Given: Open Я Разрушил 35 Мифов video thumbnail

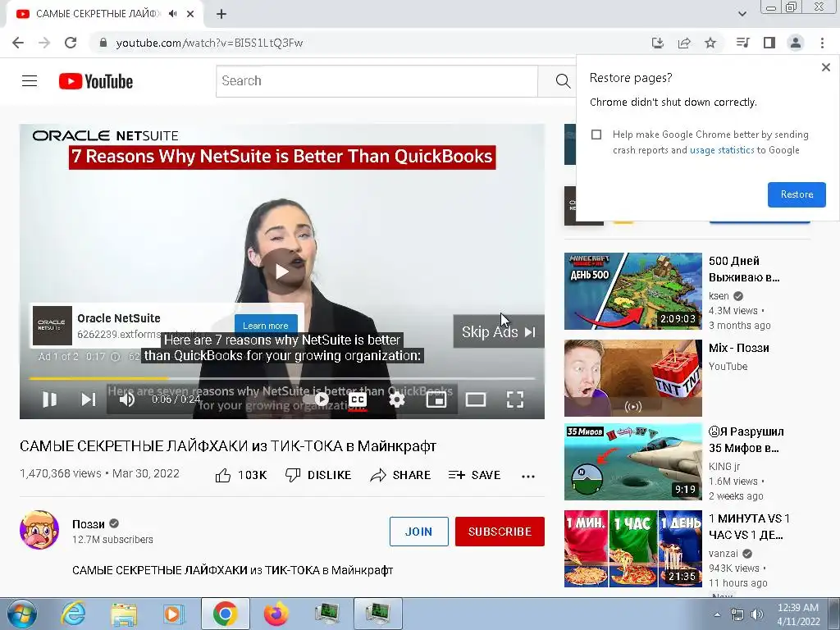Looking at the screenshot, I should [x=632, y=462].
